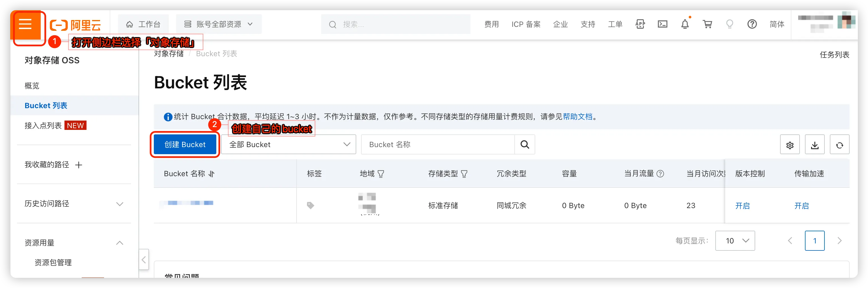Click the Bucket name search magnifier
The image size is (868, 288).
(x=524, y=145)
